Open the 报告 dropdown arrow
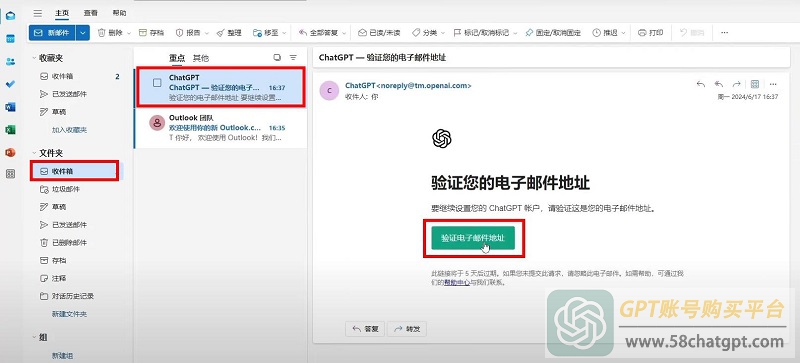800x363 pixels. [207, 33]
